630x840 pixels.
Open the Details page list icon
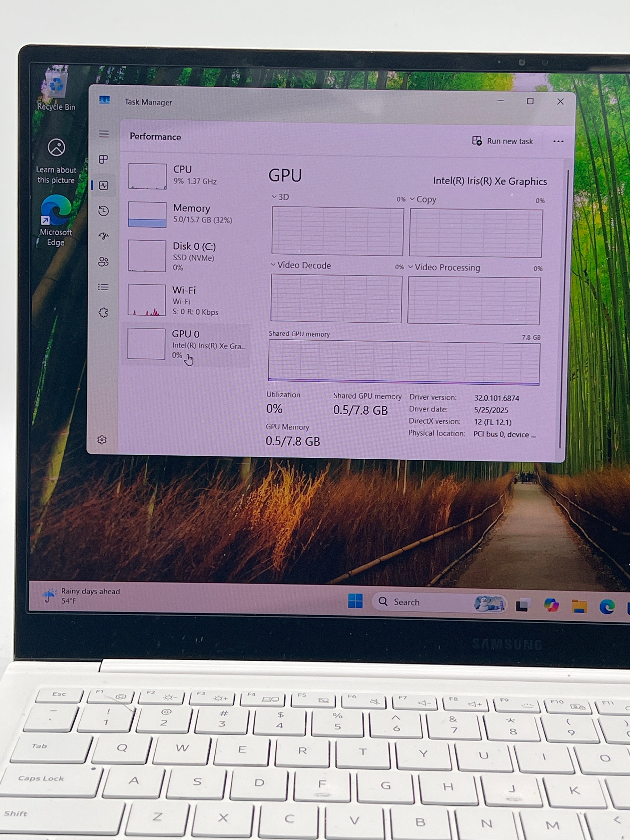coord(103,287)
